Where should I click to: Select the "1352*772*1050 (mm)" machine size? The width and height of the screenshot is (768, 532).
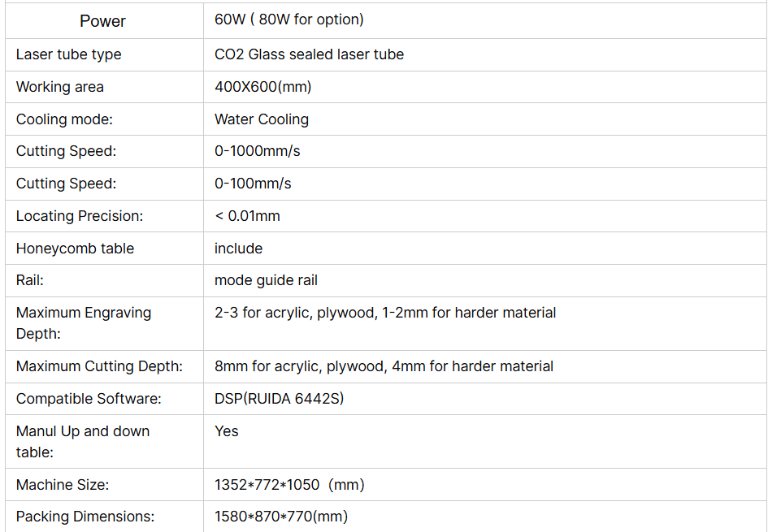pyautogui.click(x=289, y=485)
